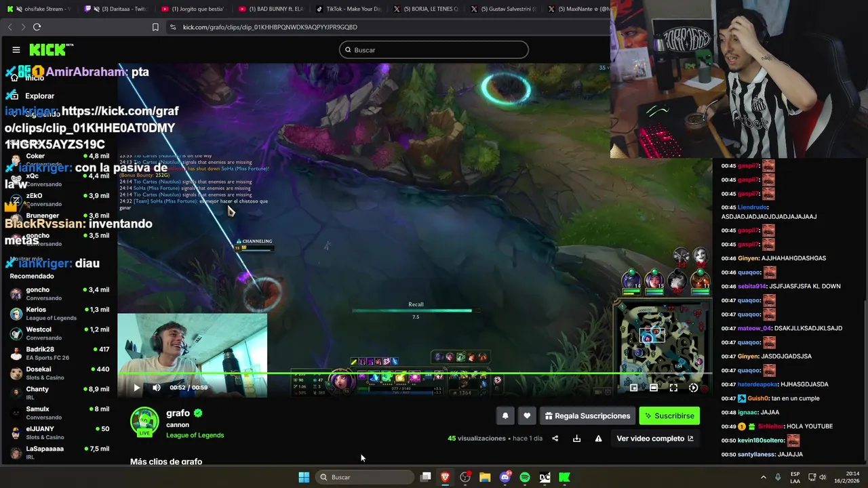Screen dimensions: 868x488
Task: Click Regala Suscripciones button
Action: coord(587,416)
